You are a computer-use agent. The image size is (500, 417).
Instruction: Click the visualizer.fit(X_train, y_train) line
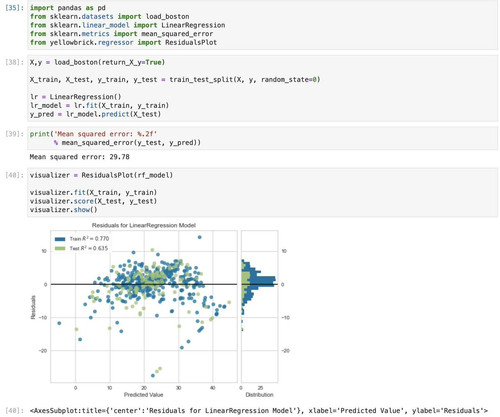(93, 193)
